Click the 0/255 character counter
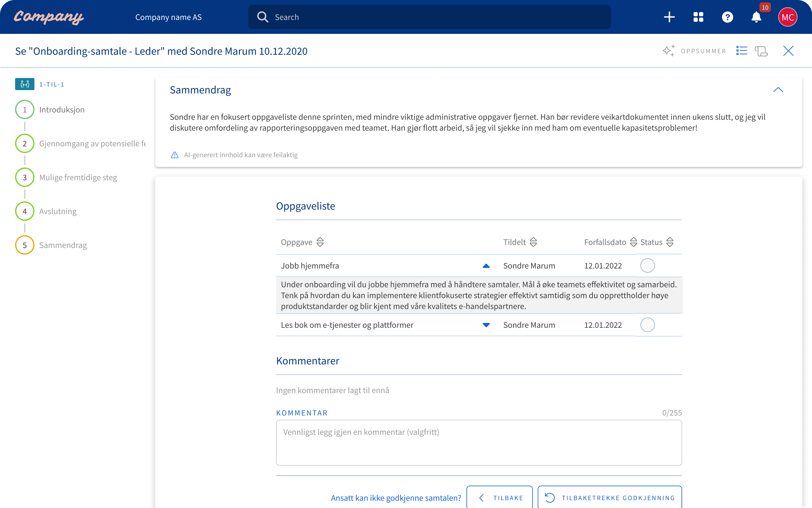The height and width of the screenshot is (508, 812). pos(672,412)
